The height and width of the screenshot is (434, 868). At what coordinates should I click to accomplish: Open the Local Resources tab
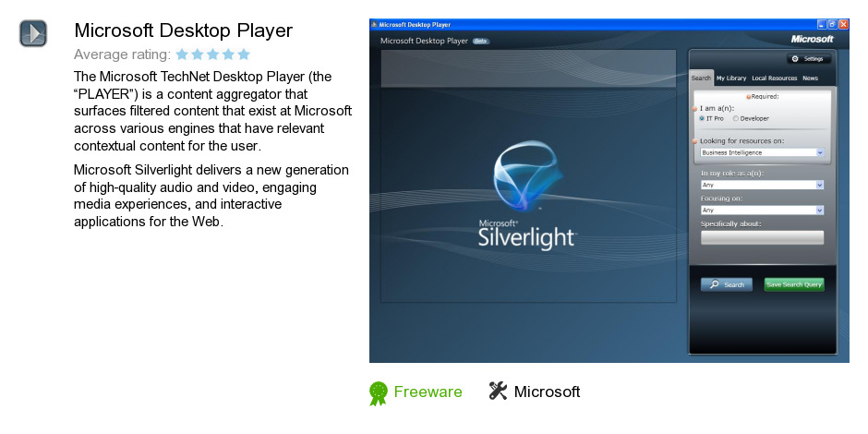tap(775, 78)
